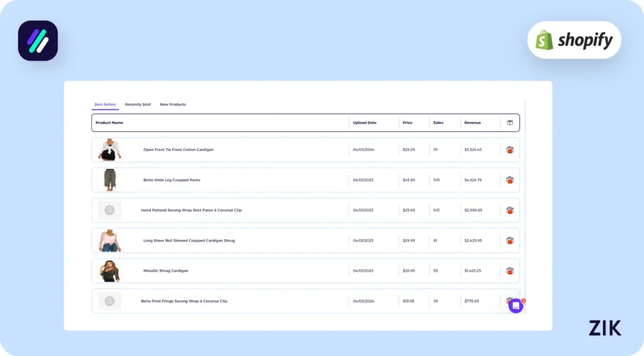Click Hand Painted Sarong Wrap Skirt Pareo name
The height and width of the screenshot is (356, 644).
pos(191,210)
